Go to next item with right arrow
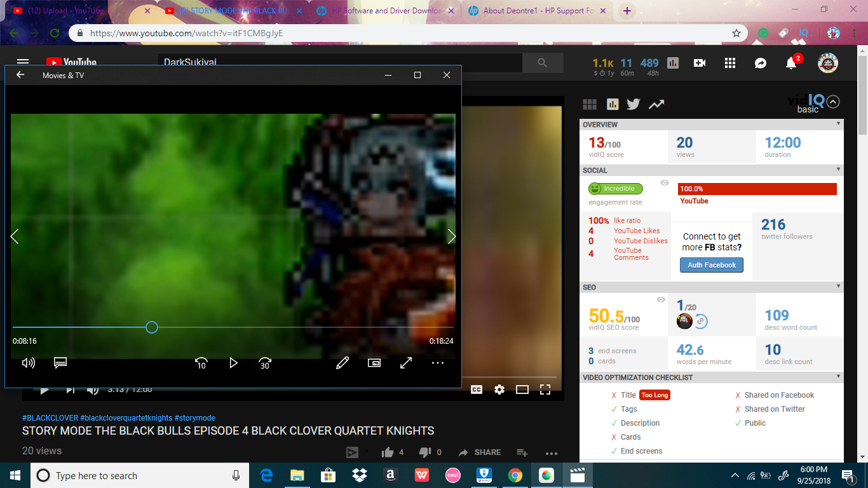The height and width of the screenshot is (488, 868). tap(452, 236)
